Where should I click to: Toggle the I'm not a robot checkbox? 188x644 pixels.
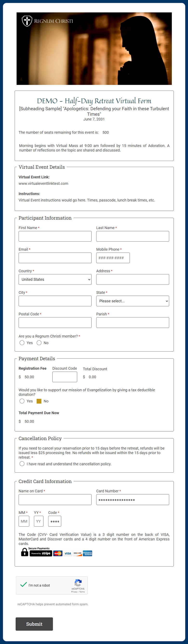(24, 585)
